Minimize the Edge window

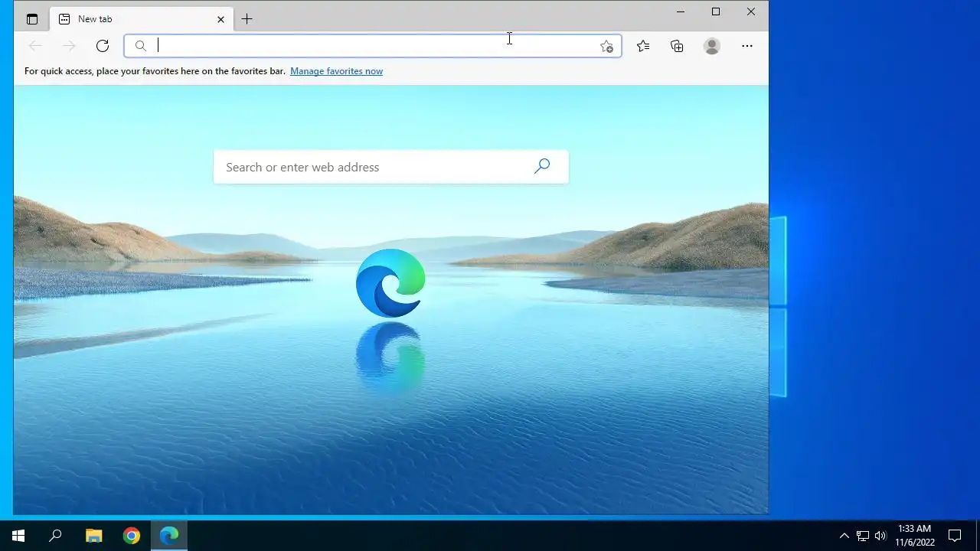(681, 11)
